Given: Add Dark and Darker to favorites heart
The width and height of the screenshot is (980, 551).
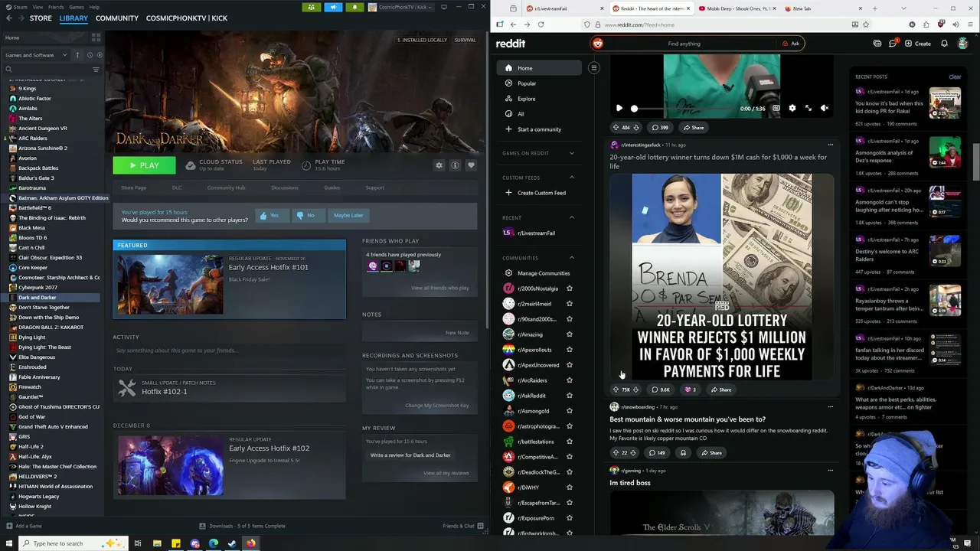Looking at the screenshot, I should tap(471, 165).
